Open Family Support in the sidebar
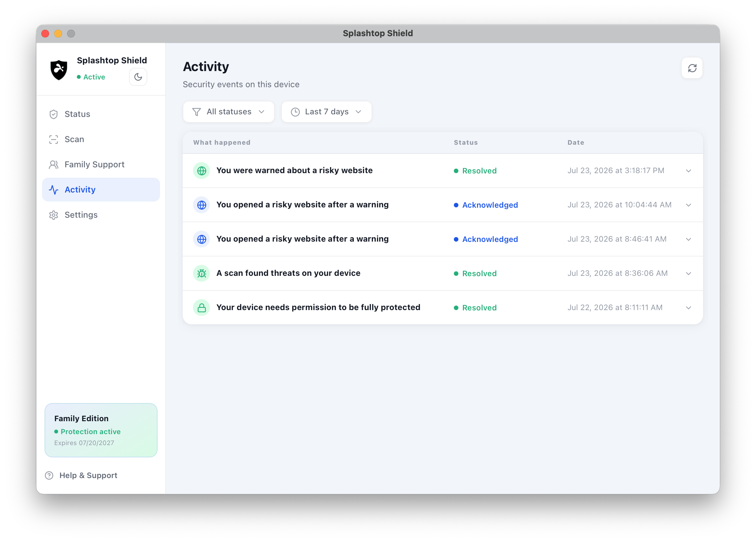 [101, 164]
